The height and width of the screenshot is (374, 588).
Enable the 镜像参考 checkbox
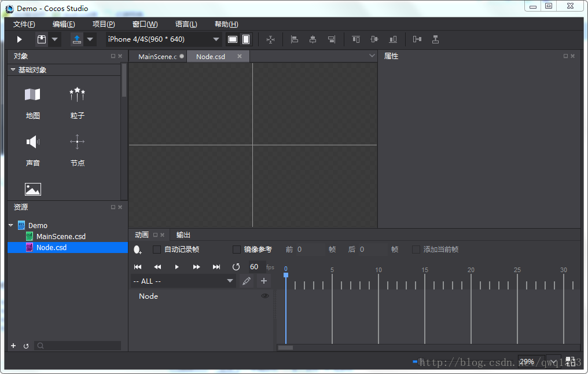(x=237, y=250)
